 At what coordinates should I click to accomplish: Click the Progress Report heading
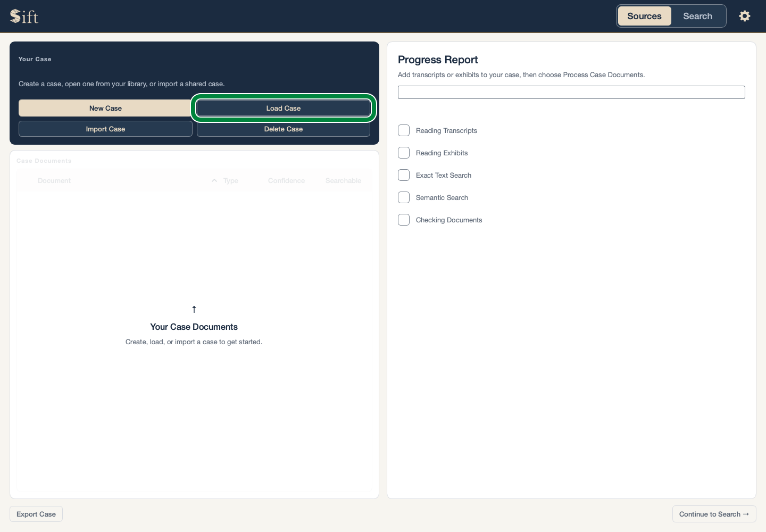click(x=438, y=60)
